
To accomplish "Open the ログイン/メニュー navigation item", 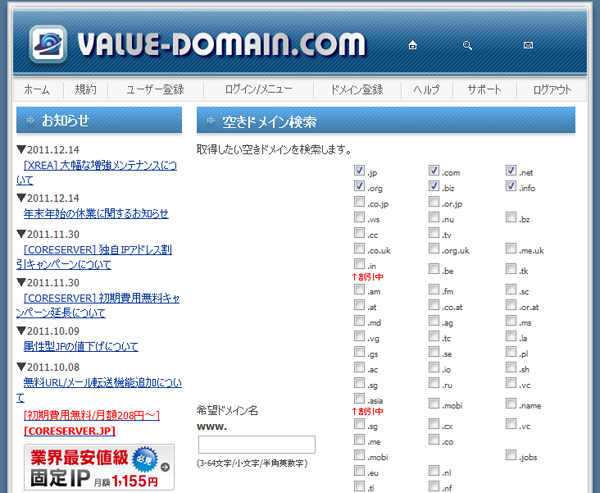I will pos(258,89).
